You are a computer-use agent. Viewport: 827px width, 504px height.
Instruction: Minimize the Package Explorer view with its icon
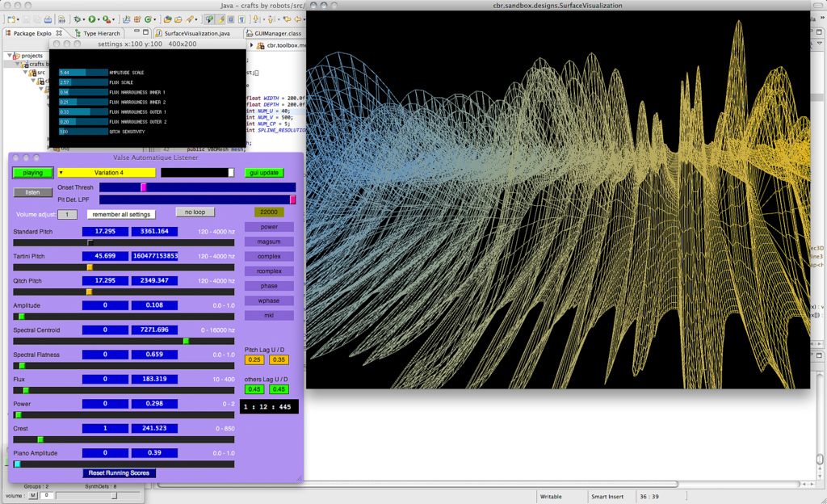click(x=137, y=30)
